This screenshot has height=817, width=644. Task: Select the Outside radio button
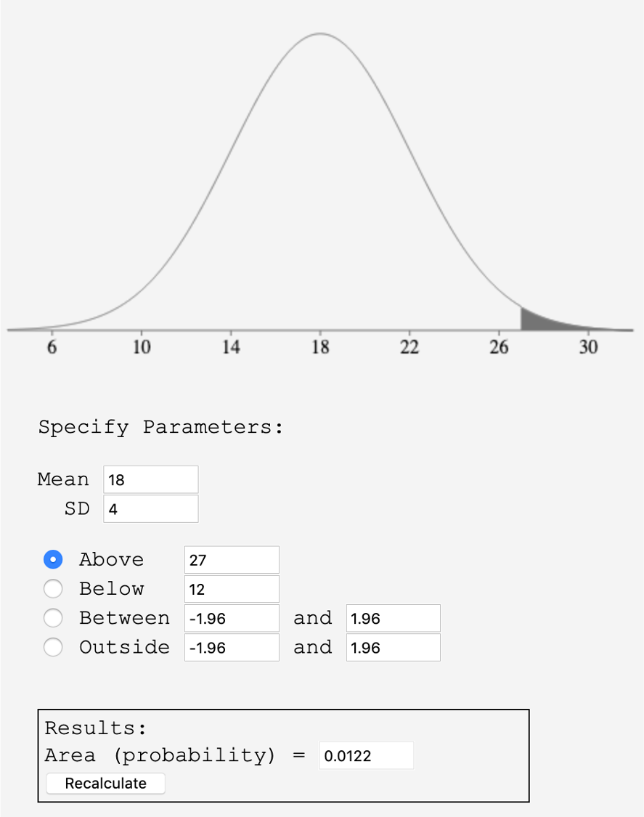coord(53,647)
